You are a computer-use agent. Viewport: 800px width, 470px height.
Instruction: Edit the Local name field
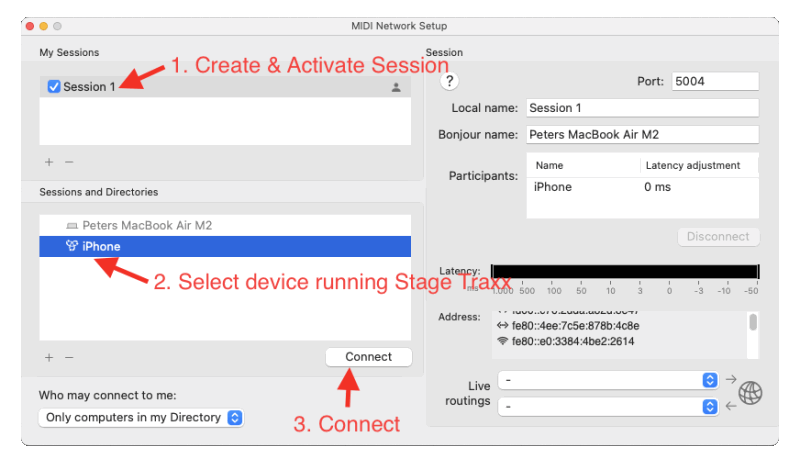pos(642,108)
